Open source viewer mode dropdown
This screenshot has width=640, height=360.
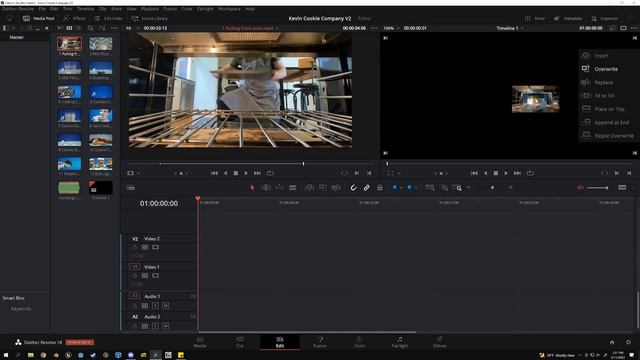134,173
